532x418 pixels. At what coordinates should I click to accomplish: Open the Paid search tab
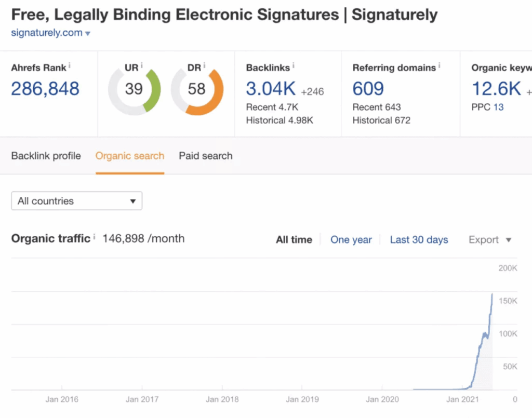(206, 156)
